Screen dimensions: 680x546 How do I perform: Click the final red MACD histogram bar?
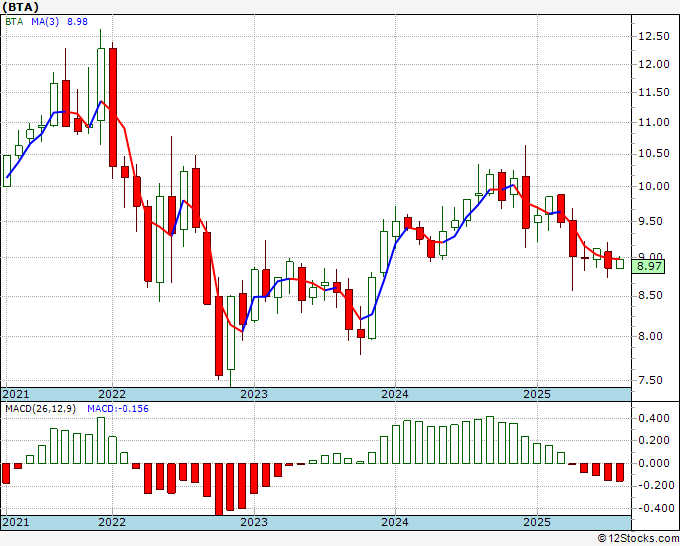point(620,472)
